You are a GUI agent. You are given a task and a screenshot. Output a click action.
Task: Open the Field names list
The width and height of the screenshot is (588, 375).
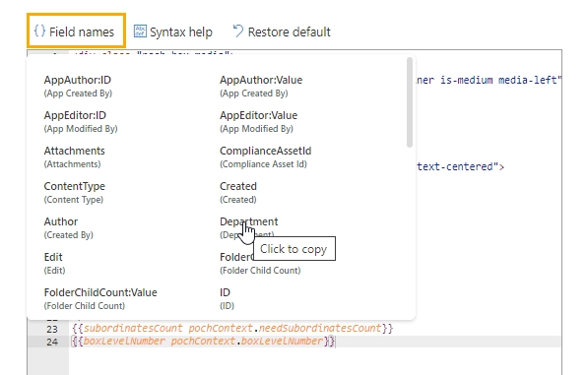tap(76, 31)
